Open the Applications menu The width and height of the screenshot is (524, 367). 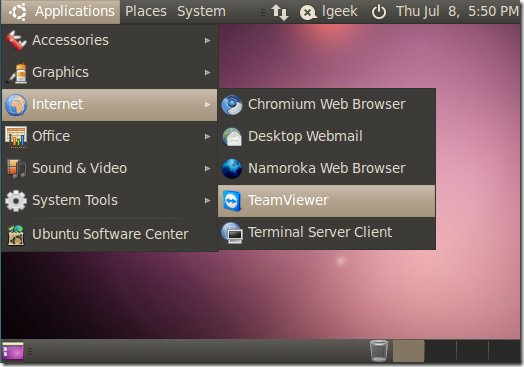pyautogui.click(x=60, y=12)
